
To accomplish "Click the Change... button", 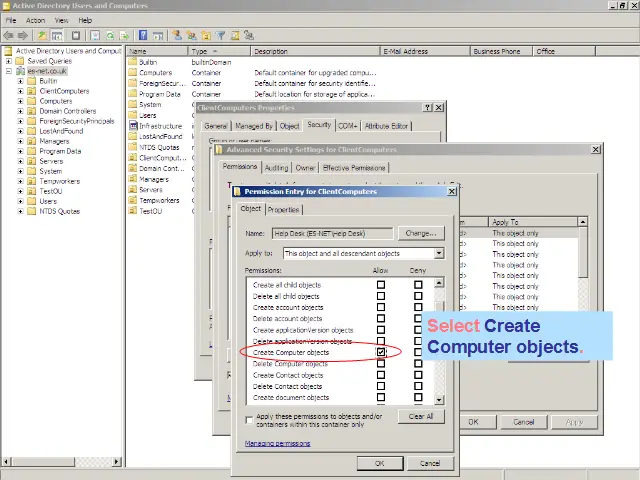I will click(x=420, y=233).
